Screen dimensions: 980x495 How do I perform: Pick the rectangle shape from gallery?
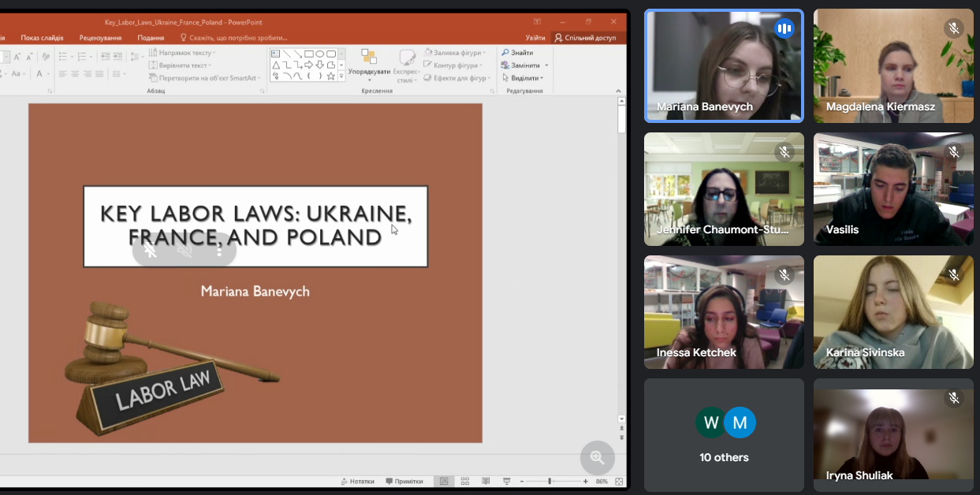point(308,54)
